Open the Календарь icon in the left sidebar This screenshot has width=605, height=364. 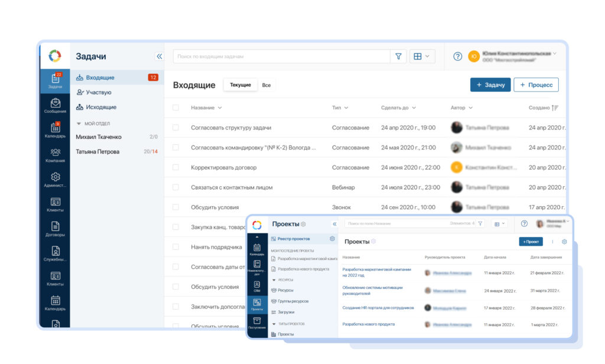pyautogui.click(x=54, y=128)
